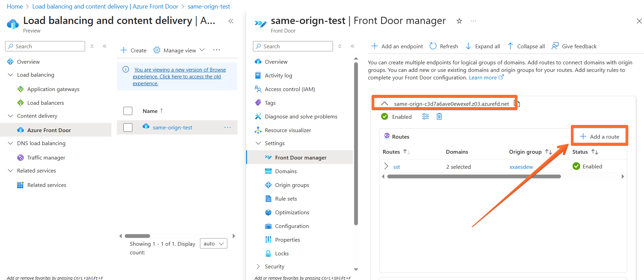Click Add a route button
This screenshot has width=644, height=280.
pos(600,137)
